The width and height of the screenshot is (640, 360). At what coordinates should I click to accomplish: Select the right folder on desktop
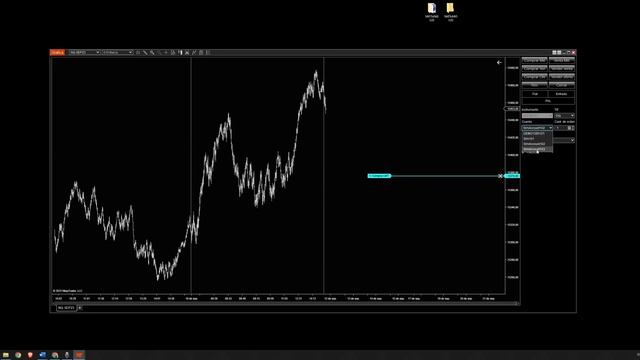coord(450,11)
